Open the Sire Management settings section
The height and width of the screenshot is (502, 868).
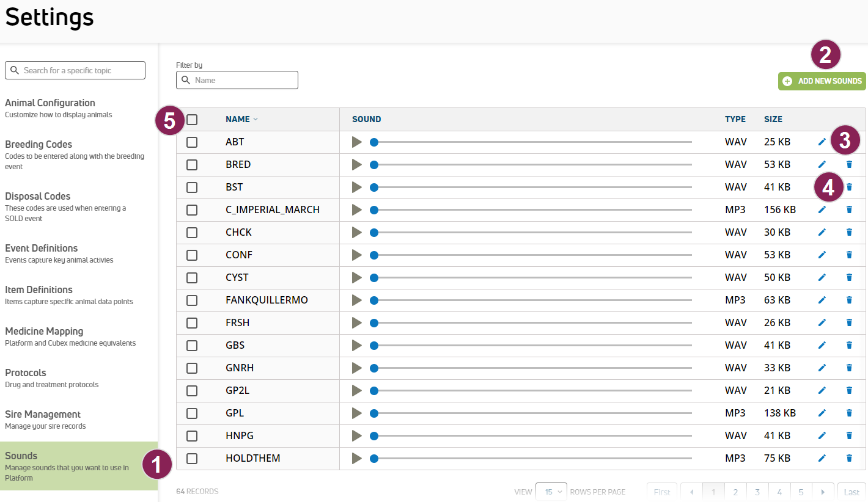(x=43, y=414)
